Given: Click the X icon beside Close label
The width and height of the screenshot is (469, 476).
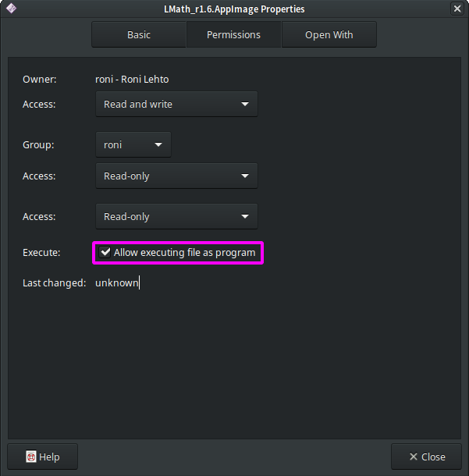Looking at the screenshot, I should coord(414,456).
